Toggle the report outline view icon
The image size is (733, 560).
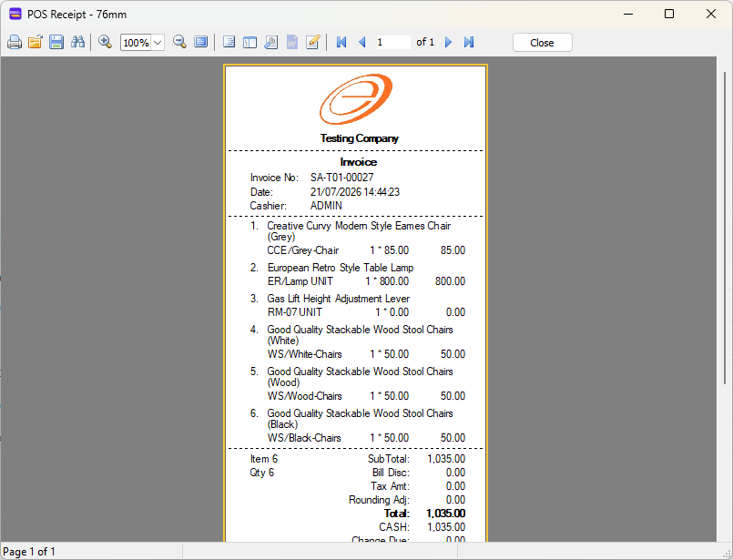tap(229, 43)
